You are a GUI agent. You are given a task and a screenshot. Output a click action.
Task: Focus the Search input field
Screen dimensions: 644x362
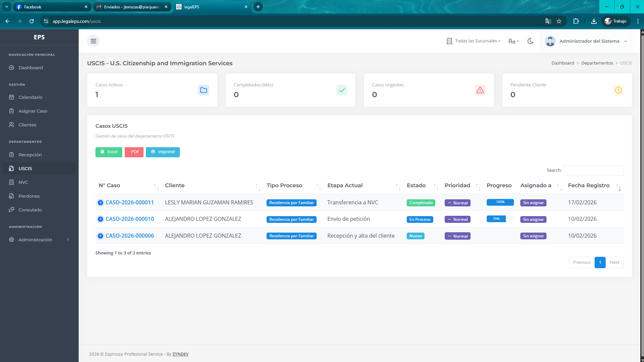click(594, 170)
